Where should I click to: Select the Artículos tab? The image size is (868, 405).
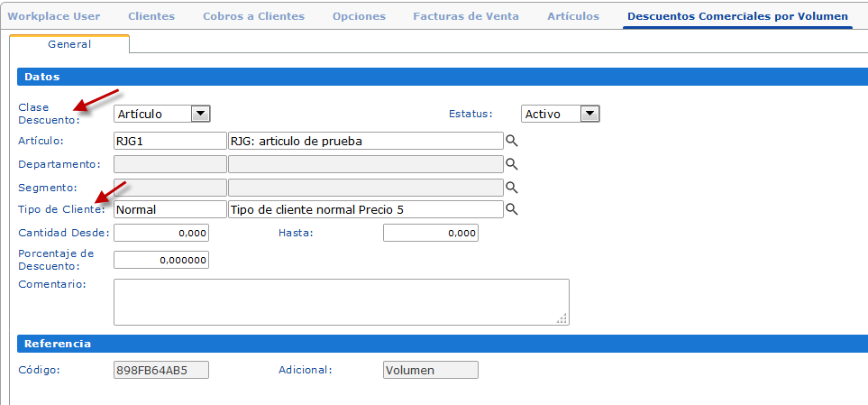[572, 16]
